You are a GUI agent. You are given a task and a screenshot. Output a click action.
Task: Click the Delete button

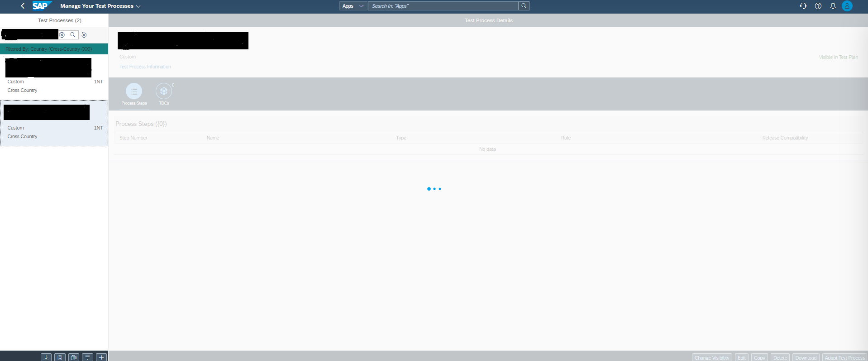(x=780, y=357)
